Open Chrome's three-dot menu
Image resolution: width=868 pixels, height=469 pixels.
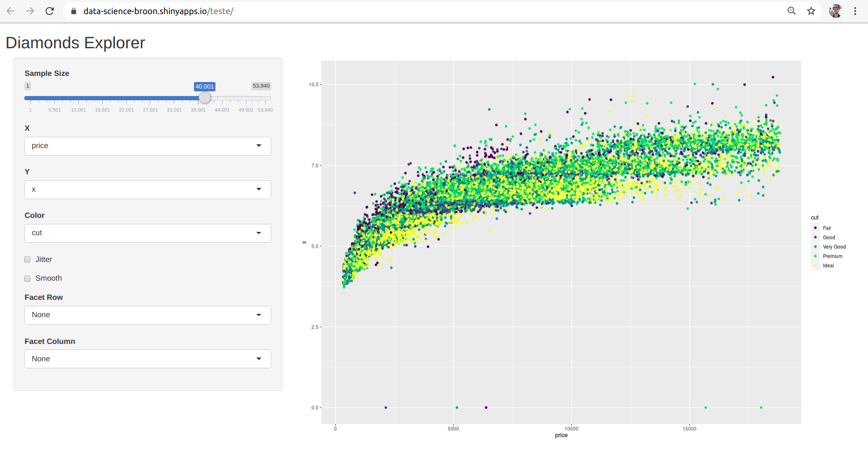[855, 11]
